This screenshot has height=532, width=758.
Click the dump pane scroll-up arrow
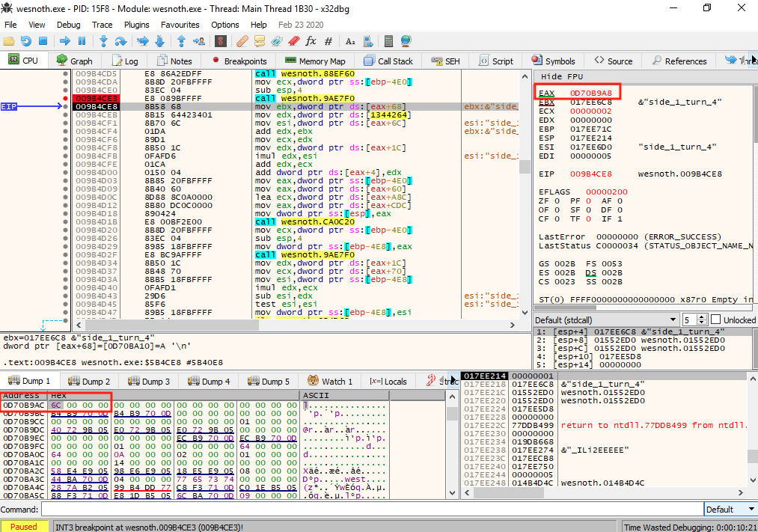(452, 397)
